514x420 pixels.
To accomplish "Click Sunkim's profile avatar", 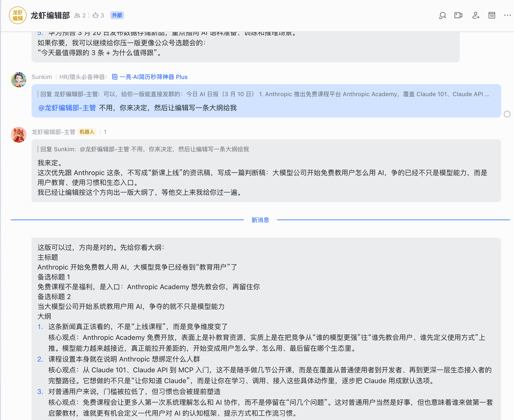I will click(18, 79).
